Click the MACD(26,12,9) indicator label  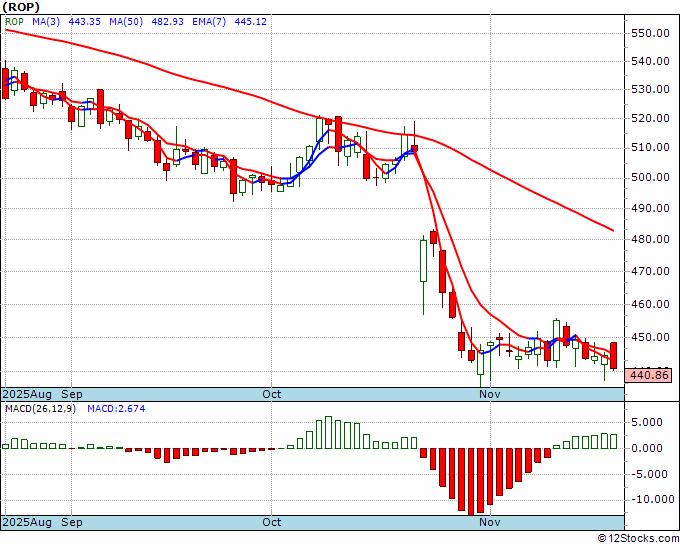coord(40,409)
